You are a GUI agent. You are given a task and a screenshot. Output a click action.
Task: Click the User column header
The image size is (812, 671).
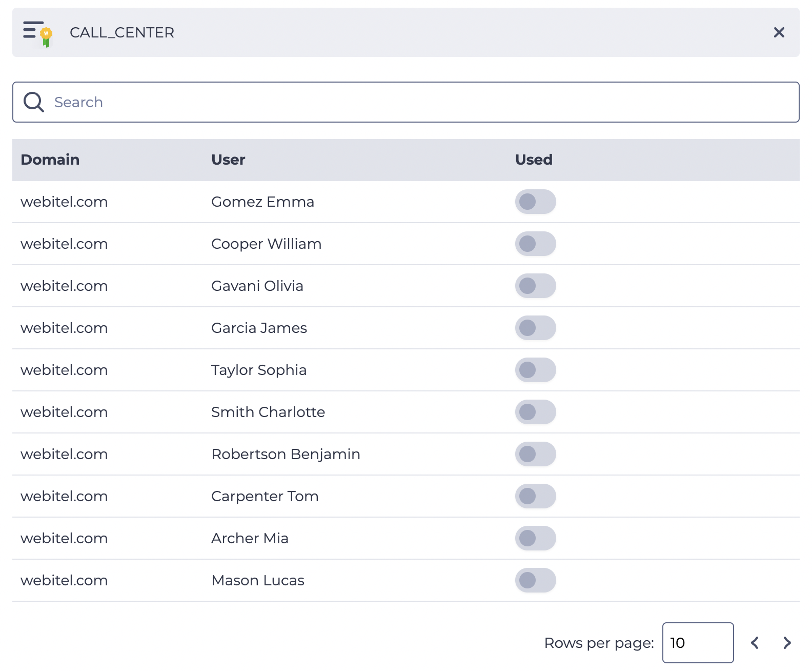click(x=228, y=160)
